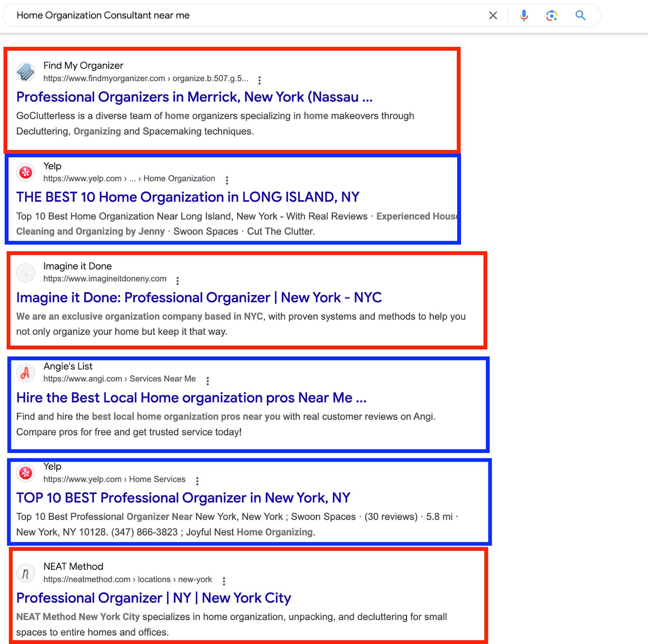
Task: Click the 'Imagine it Done' site name
Action: 77,266
